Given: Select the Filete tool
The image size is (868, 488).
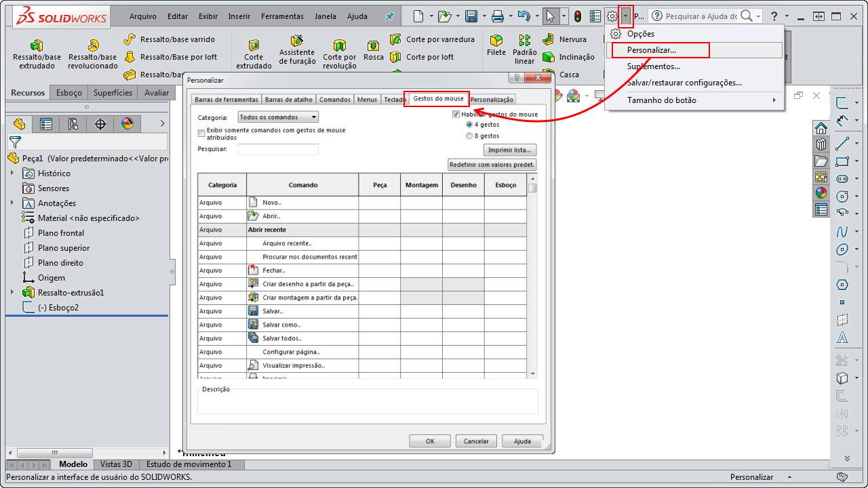Looking at the screenshot, I should tap(496, 44).
